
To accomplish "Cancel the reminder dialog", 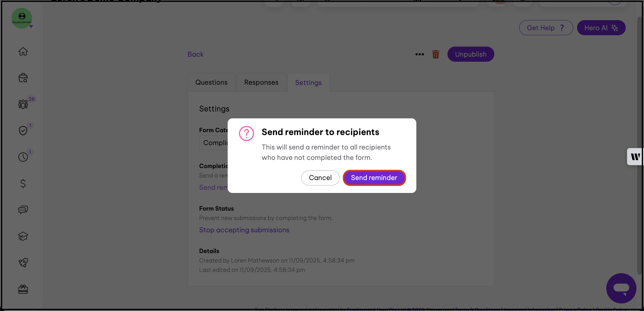I will coord(320,178).
